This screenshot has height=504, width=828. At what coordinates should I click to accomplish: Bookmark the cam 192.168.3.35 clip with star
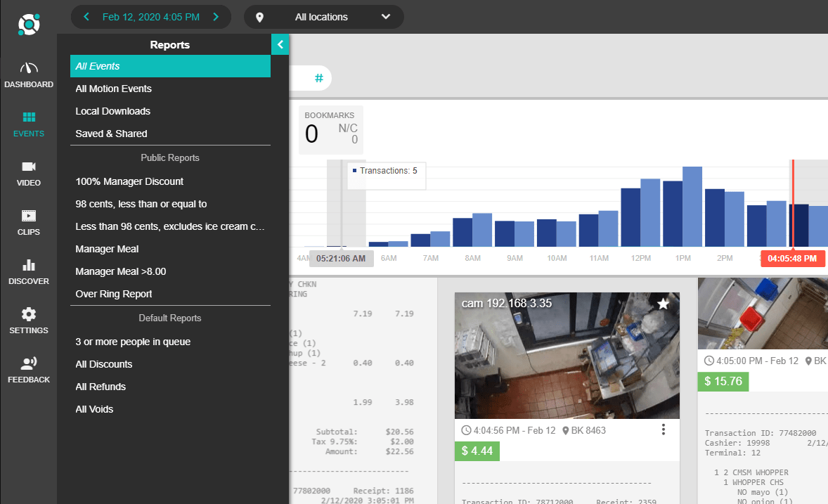tap(664, 304)
